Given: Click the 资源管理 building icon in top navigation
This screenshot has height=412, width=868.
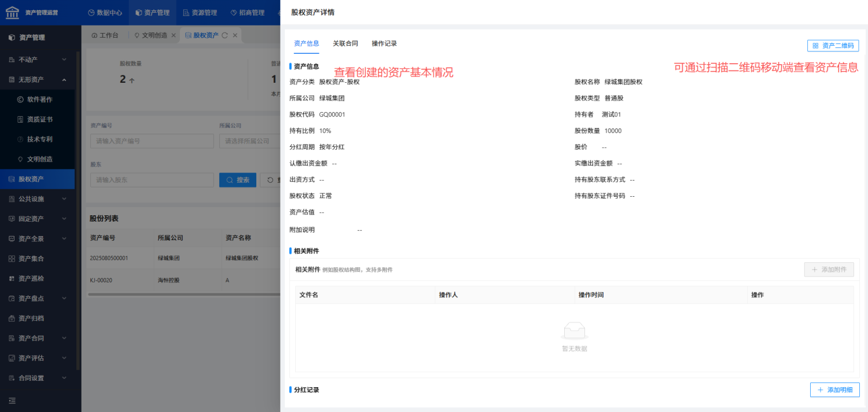Looking at the screenshot, I should coord(186,12).
